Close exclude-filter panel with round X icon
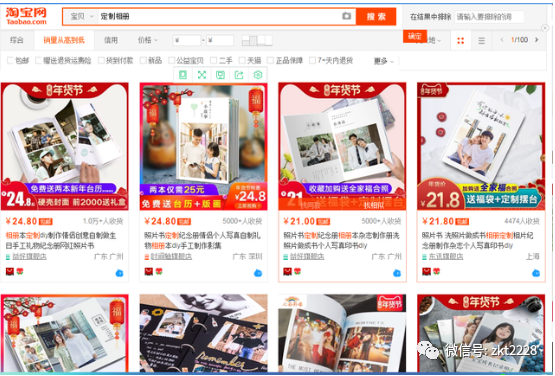Image resolution: width=555 pixels, height=376 pixels. click(x=545, y=28)
